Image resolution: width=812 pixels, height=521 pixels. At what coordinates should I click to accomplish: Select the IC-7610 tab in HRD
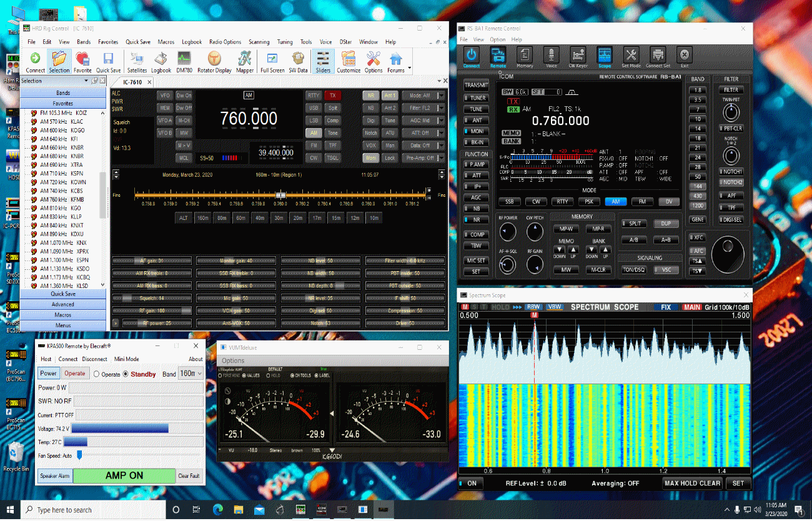tap(133, 82)
